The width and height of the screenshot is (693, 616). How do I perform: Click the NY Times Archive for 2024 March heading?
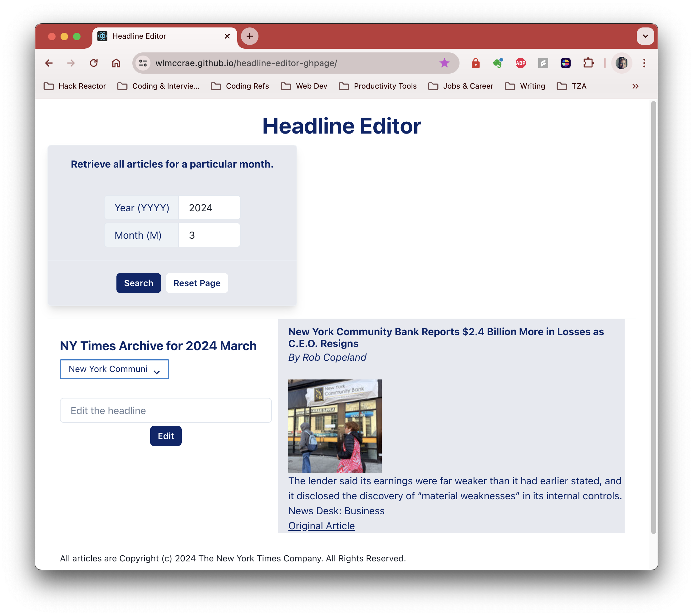[x=158, y=346]
